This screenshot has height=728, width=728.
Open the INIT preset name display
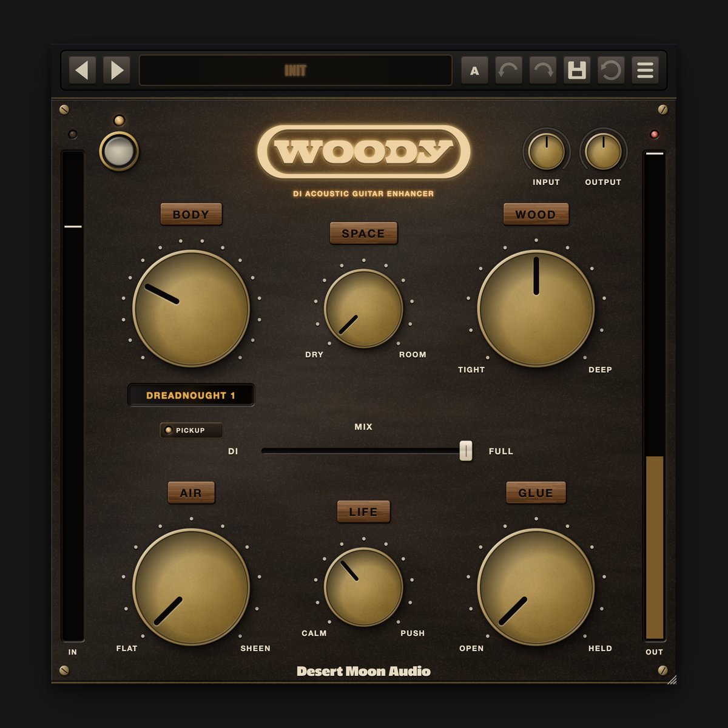click(295, 70)
